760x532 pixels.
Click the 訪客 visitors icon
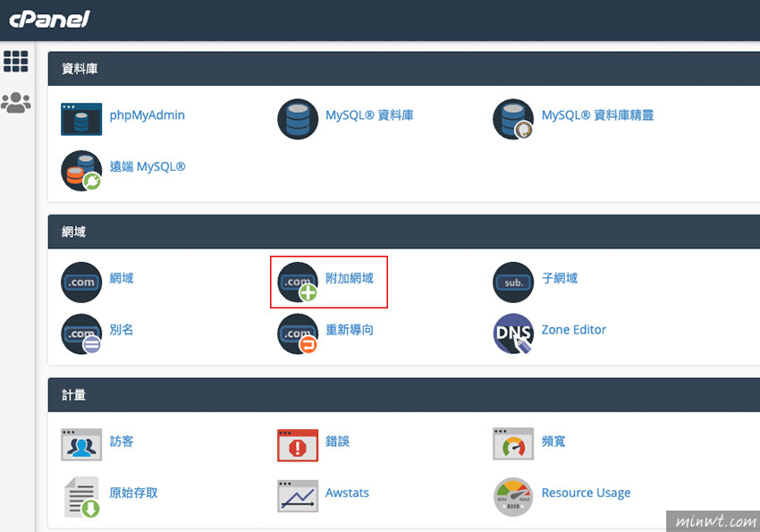pos(81,444)
